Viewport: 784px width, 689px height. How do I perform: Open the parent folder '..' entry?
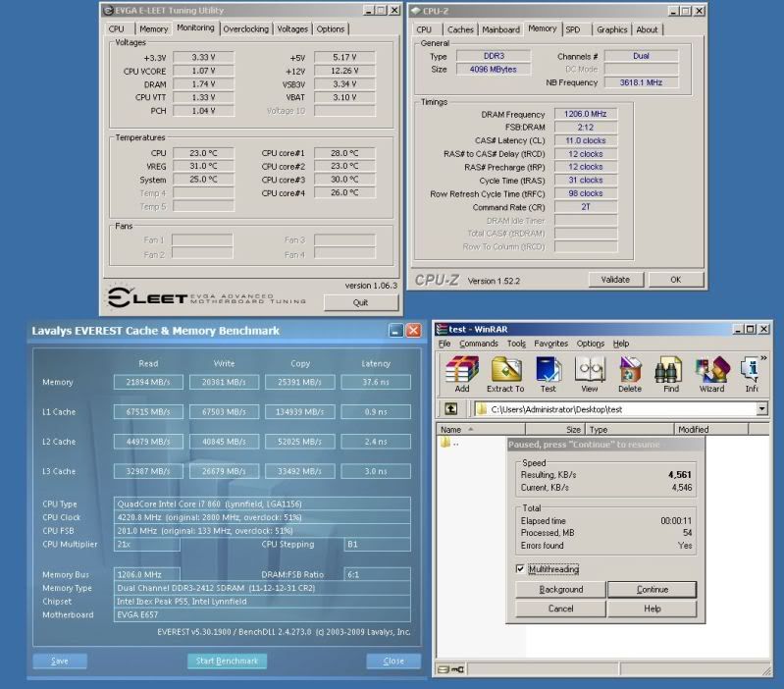coord(448,443)
